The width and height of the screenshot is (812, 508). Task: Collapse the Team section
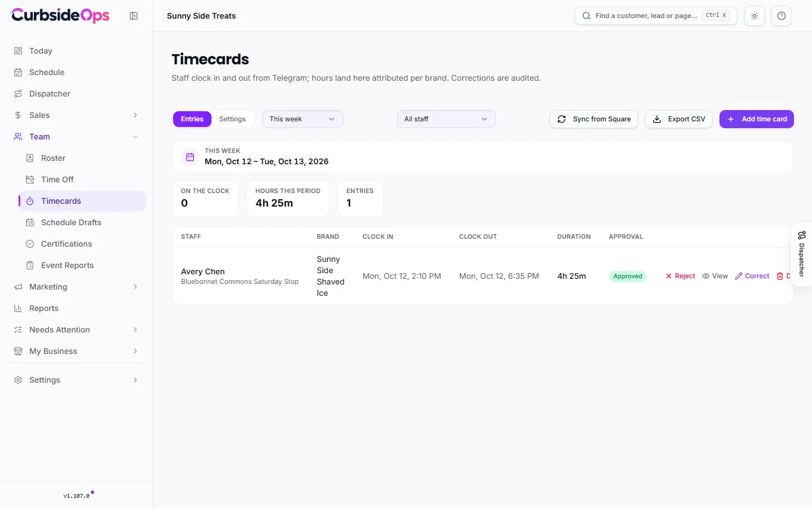click(76, 137)
